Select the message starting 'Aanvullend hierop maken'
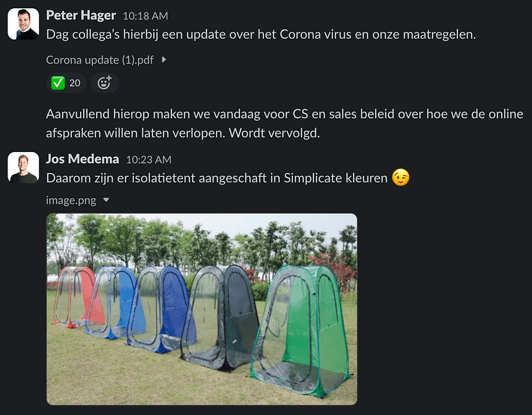Screen dimensions: 532x415 (285, 124)
